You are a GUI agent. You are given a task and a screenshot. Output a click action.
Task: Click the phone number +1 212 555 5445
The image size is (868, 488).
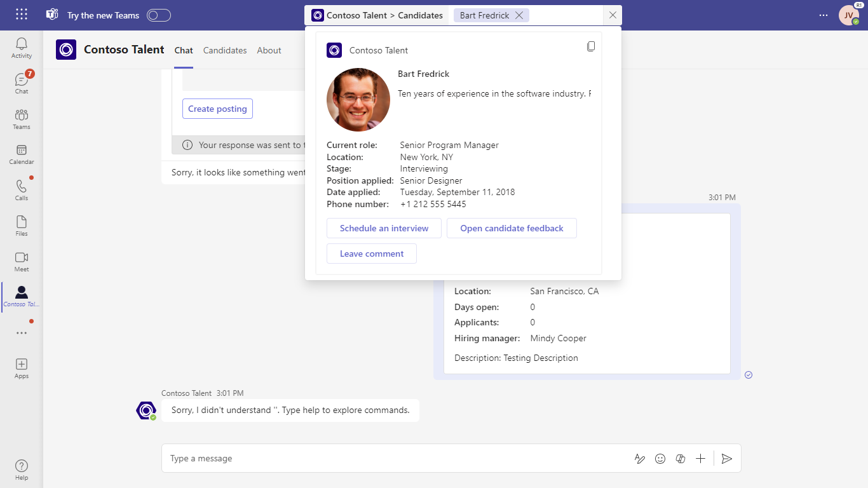[433, 204]
